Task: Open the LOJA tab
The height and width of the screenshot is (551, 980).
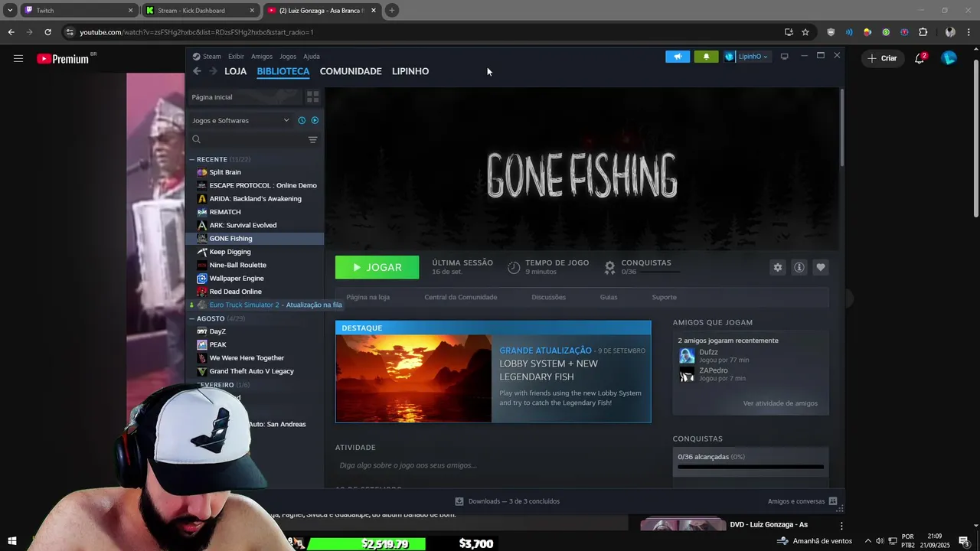Action: tap(235, 71)
